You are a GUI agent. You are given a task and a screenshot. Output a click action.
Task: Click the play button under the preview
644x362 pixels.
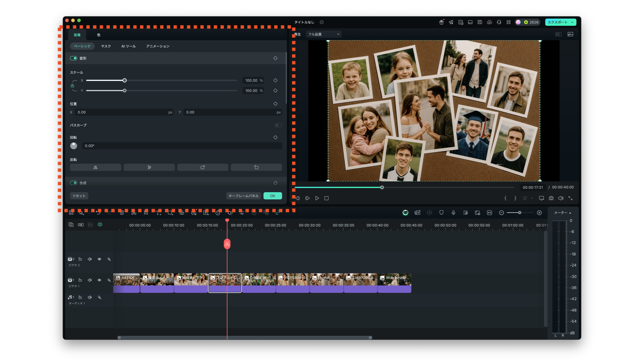pyautogui.click(x=317, y=198)
